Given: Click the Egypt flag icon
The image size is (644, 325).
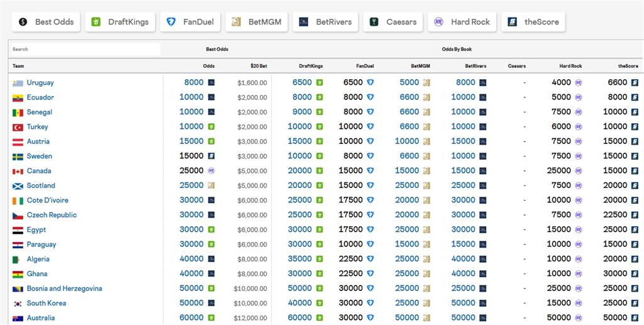Looking at the screenshot, I should [18, 230].
